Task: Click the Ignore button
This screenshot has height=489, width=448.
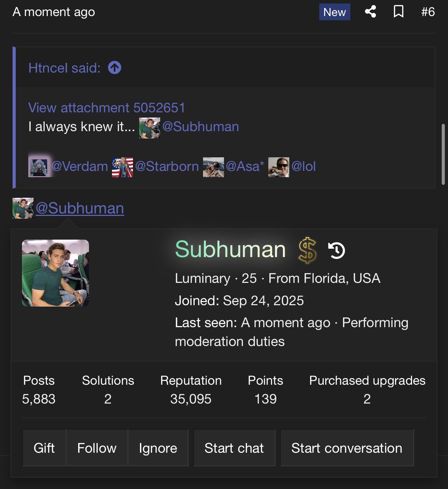Action: click(158, 448)
